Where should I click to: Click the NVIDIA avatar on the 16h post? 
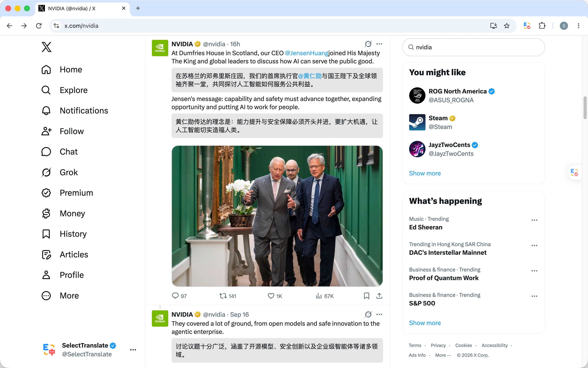[160, 48]
